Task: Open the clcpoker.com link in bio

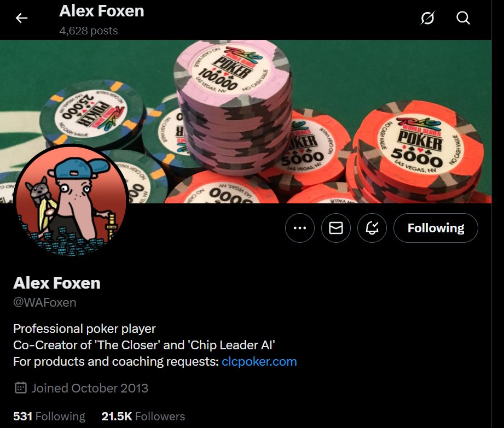Action: point(259,361)
